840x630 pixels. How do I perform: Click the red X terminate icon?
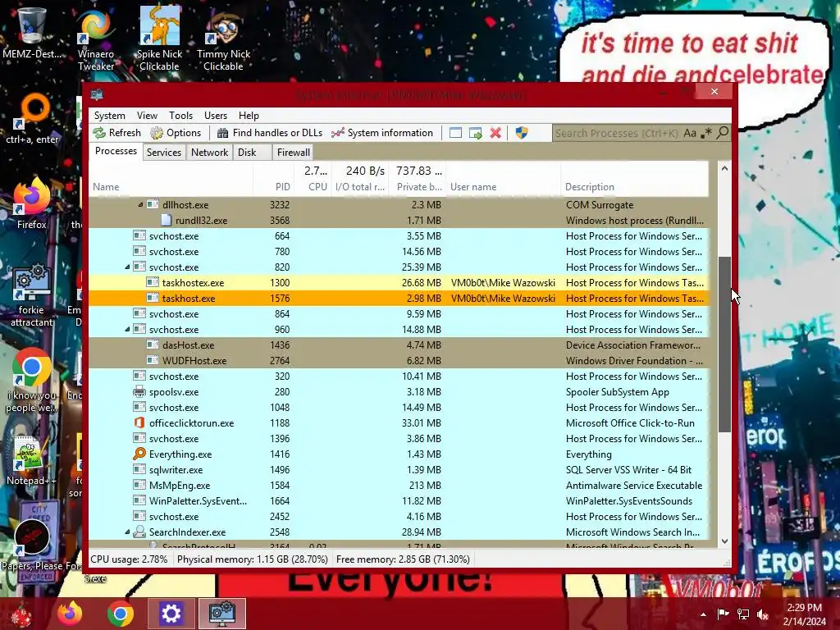tap(495, 133)
